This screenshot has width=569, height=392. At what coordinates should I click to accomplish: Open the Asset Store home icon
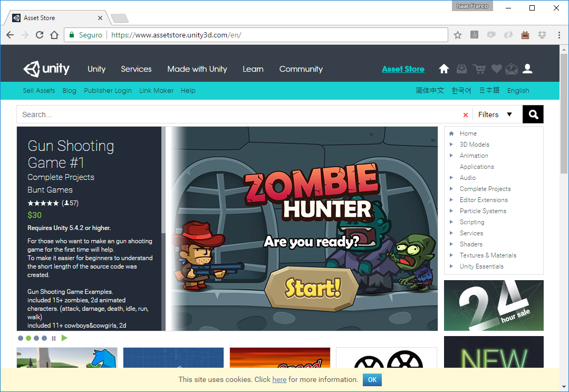pyautogui.click(x=444, y=69)
